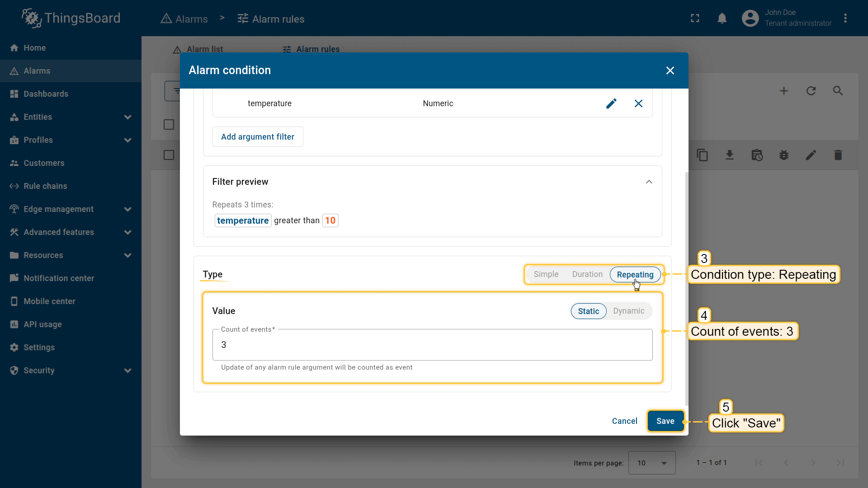Screen dimensions: 868x488
Task: Click the refresh icon in table toolbar
Action: point(811,91)
